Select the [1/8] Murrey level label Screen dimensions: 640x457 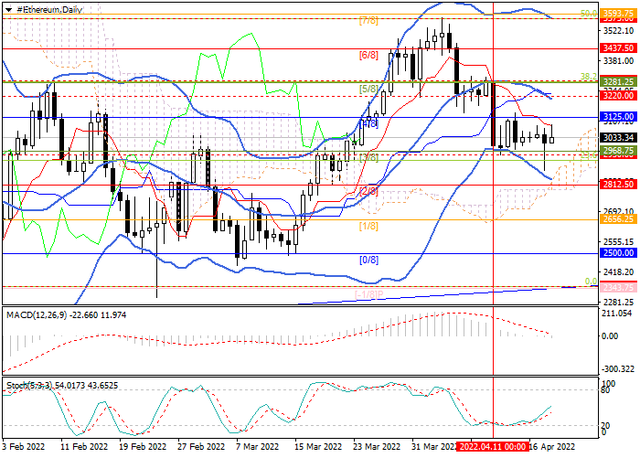click(369, 226)
